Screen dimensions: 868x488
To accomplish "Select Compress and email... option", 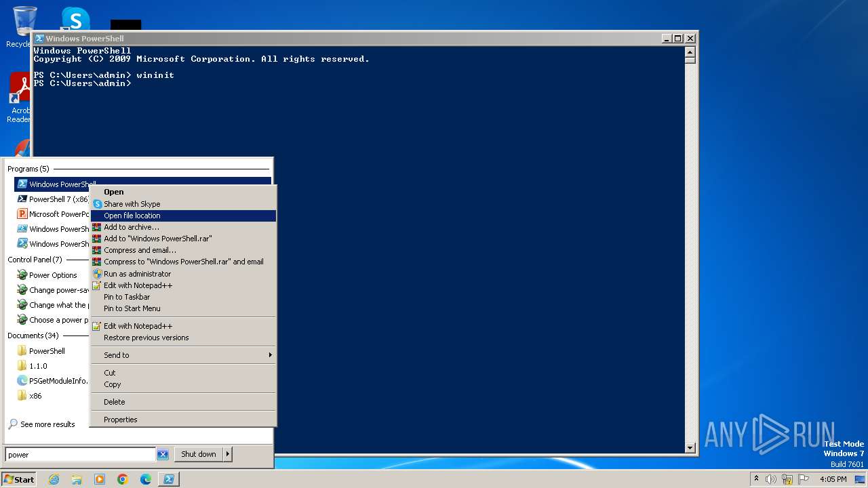I will coord(183,250).
